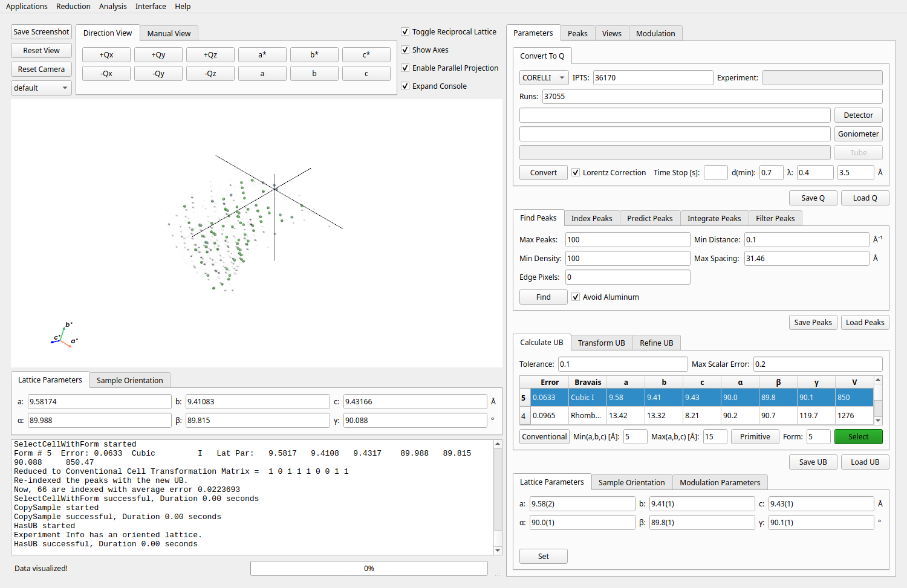Open the Reduction menu
907x588 pixels.
(x=73, y=7)
